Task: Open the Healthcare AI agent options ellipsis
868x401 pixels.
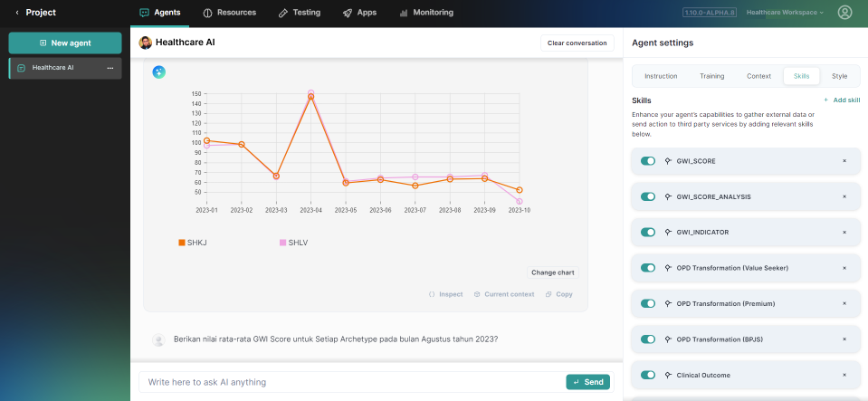Action: pos(110,68)
